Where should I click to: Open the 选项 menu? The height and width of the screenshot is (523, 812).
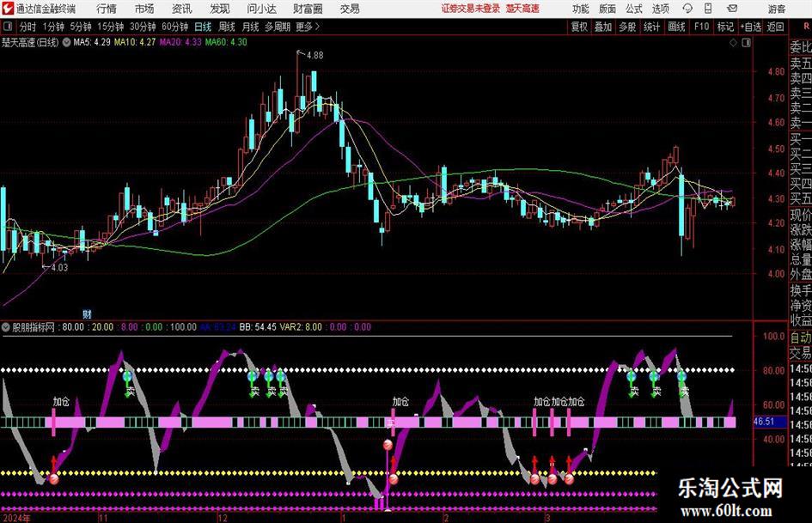660,9
